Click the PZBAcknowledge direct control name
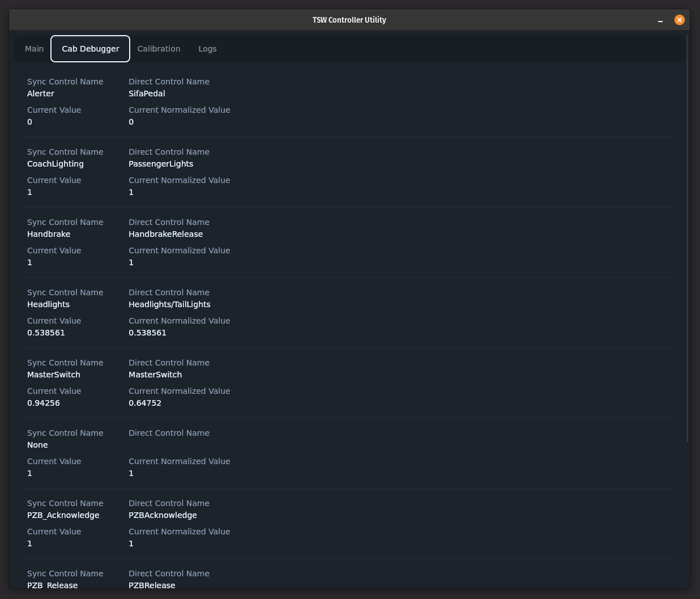Viewport: 700px width, 599px height. pos(163,515)
